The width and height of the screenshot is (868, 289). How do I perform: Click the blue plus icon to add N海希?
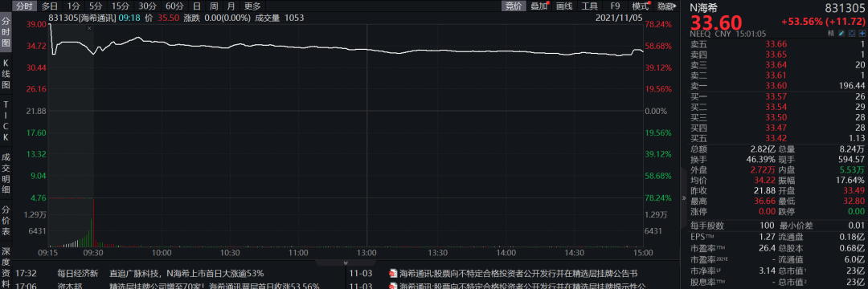point(862,34)
